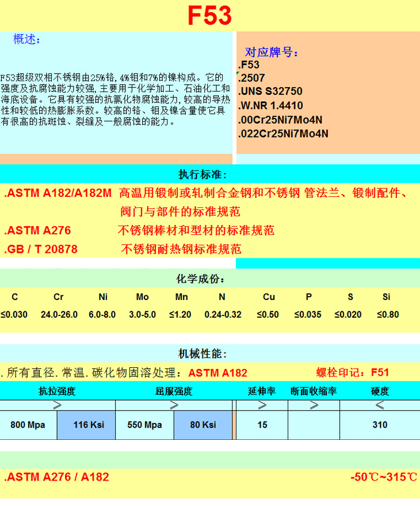Screen dimensions: 420x506
Task: Click the elongation value 15
Action: tap(262, 425)
